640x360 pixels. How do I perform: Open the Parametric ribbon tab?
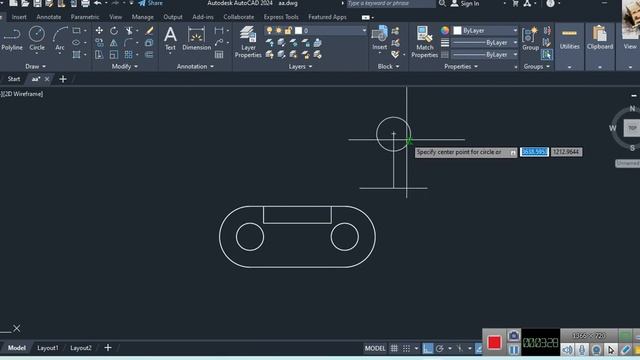coord(85,17)
